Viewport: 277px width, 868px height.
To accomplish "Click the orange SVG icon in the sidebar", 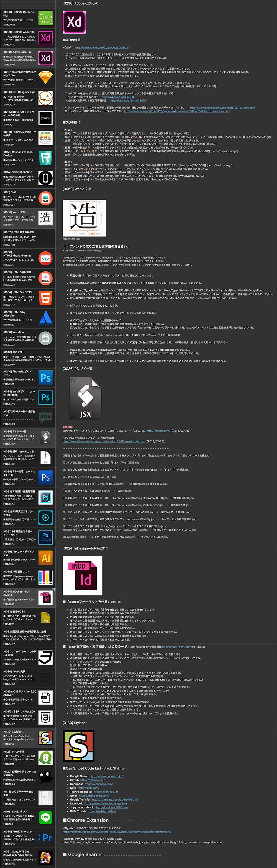I will pos(45,198).
